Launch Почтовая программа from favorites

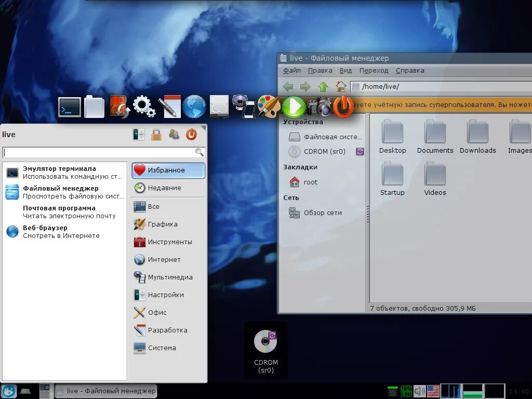pyautogui.click(x=65, y=212)
